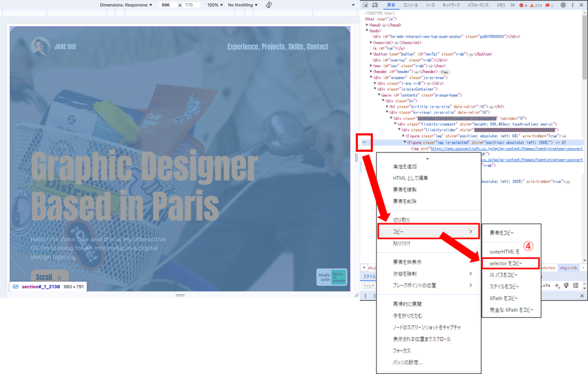Screen dimensions: 588x374
Task: Click the rotate viewport icon
Action: (269, 5)
